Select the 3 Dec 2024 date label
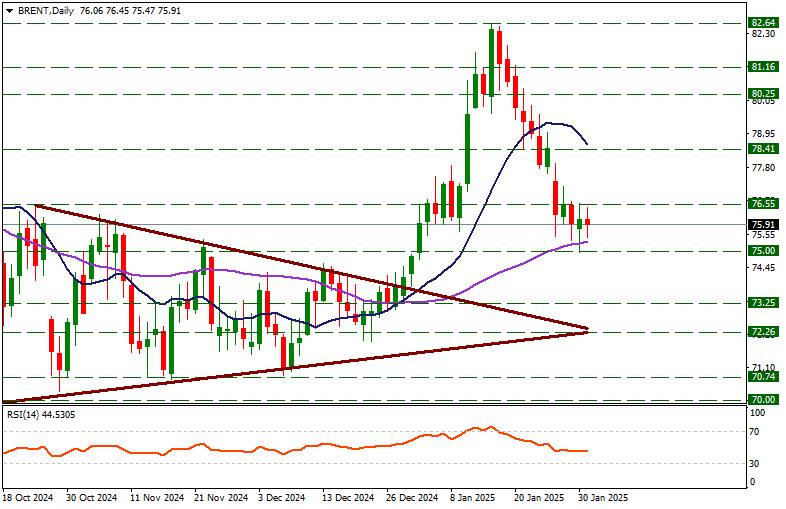 point(282,498)
